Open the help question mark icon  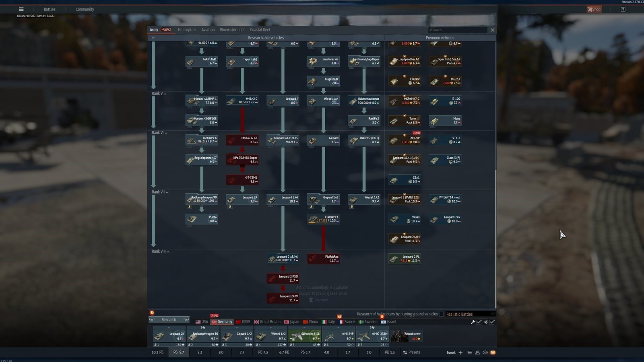point(623,9)
